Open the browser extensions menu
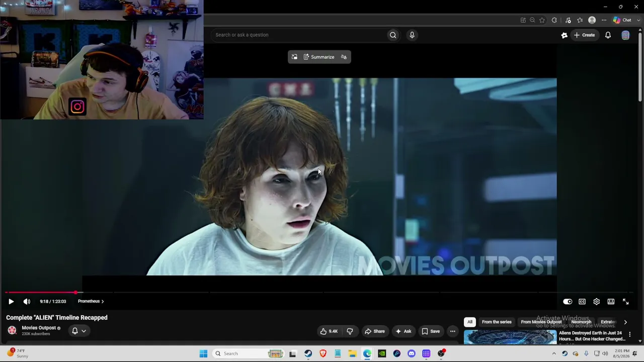644x362 pixels. click(554, 20)
